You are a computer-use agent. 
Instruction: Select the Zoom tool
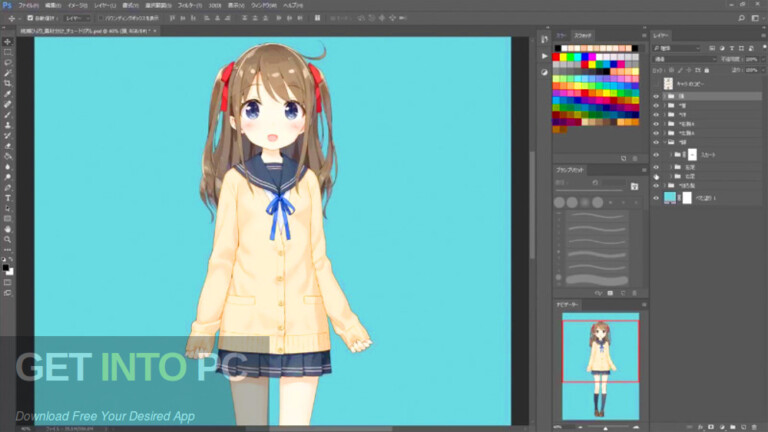[x=7, y=240]
